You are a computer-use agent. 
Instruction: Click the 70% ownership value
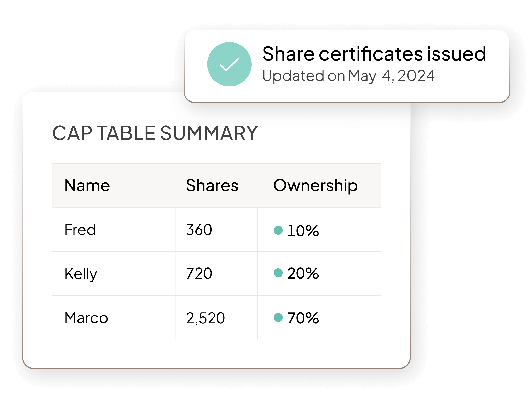click(303, 318)
